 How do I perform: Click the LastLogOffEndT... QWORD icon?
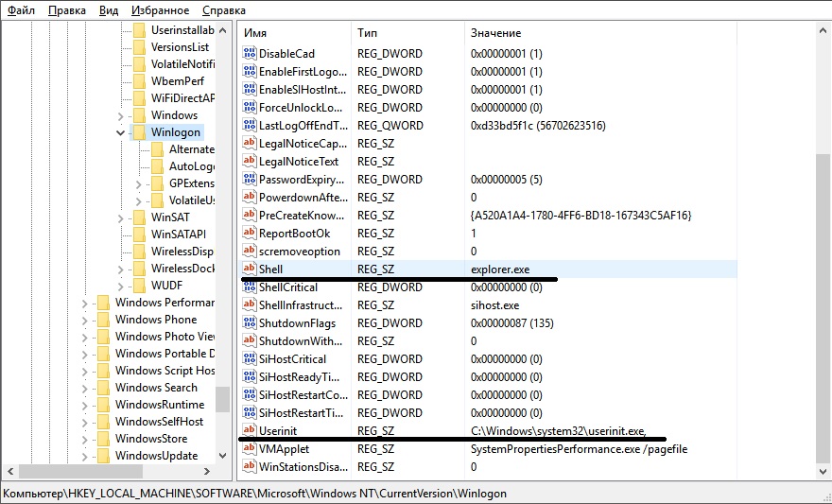(x=249, y=125)
